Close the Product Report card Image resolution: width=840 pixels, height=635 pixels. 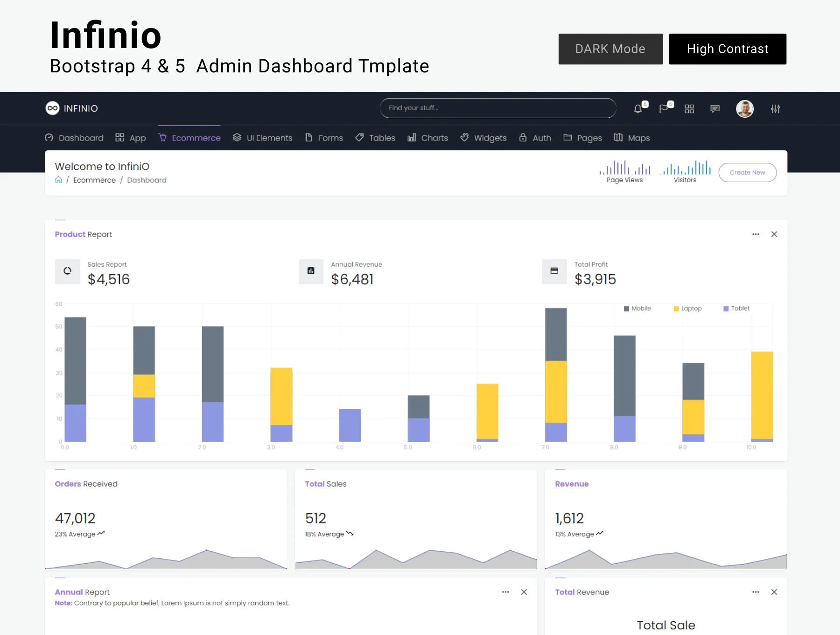(774, 234)
